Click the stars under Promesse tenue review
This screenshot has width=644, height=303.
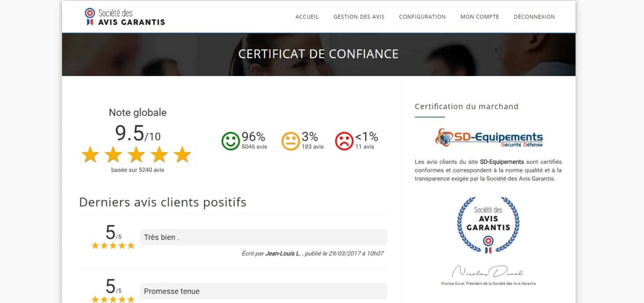click(113, 299)
